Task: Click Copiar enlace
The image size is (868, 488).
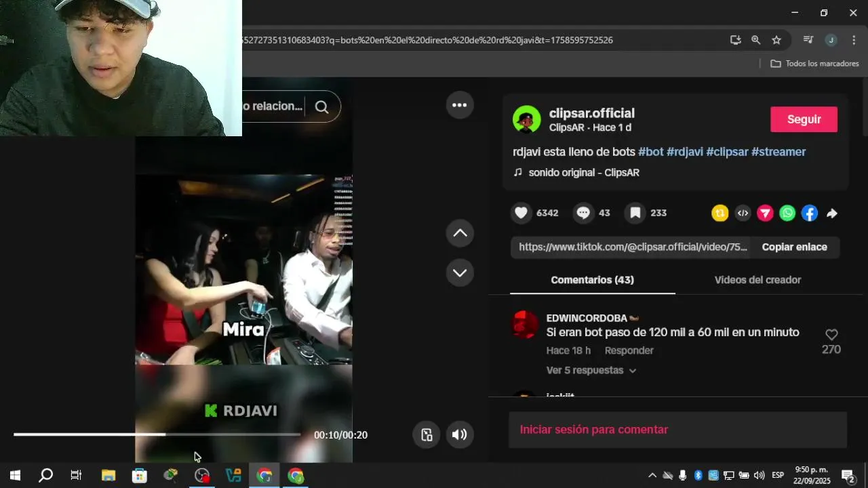Action: (794, 247)
